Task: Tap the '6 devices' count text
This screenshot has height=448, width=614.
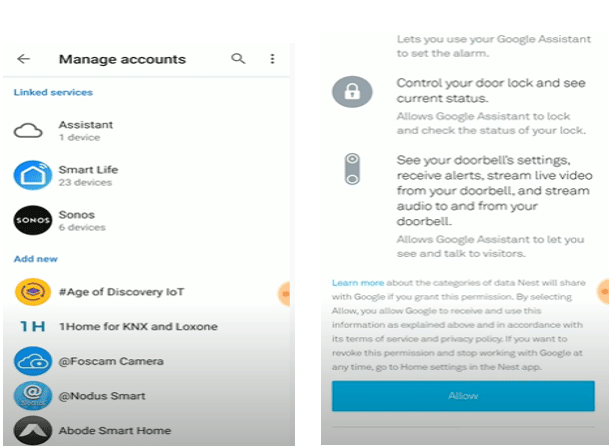Action: [x=82, y=228]
